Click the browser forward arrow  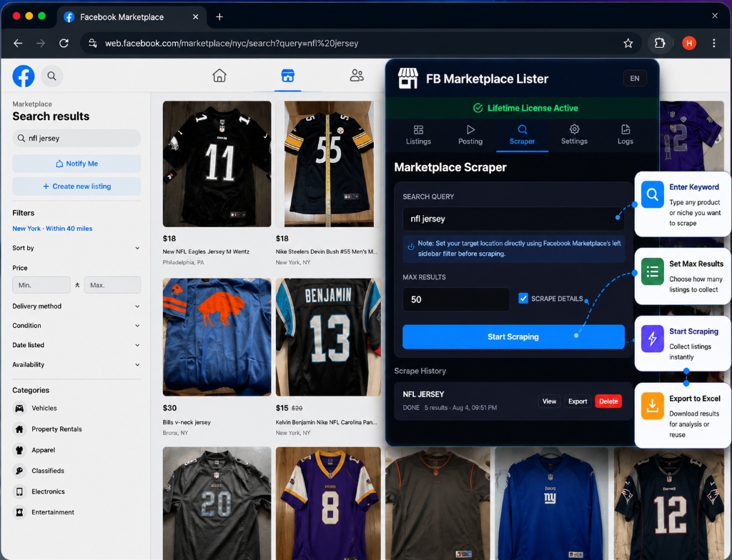41,44
